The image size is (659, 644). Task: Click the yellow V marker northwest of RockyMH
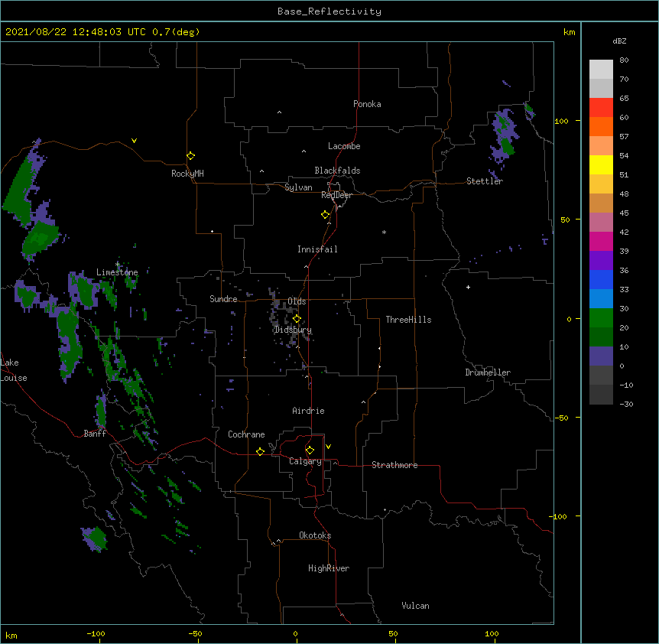(134, 141)
